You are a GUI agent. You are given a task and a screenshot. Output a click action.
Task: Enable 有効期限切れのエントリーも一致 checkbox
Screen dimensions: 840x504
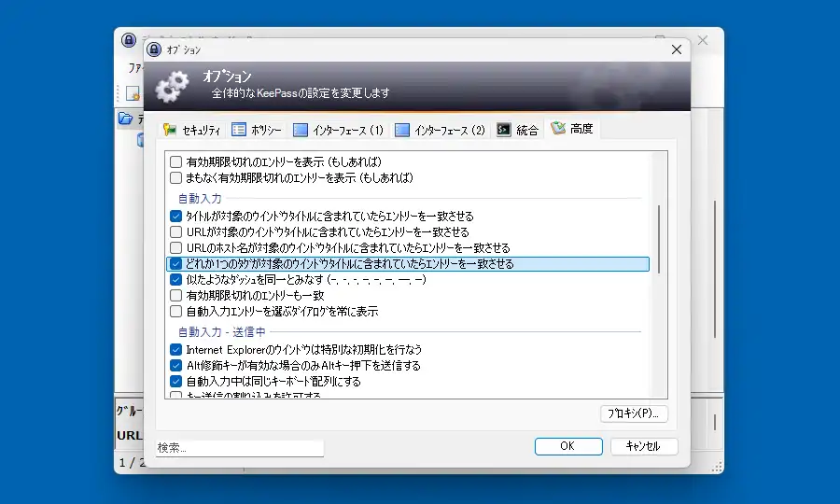point(175,295)
